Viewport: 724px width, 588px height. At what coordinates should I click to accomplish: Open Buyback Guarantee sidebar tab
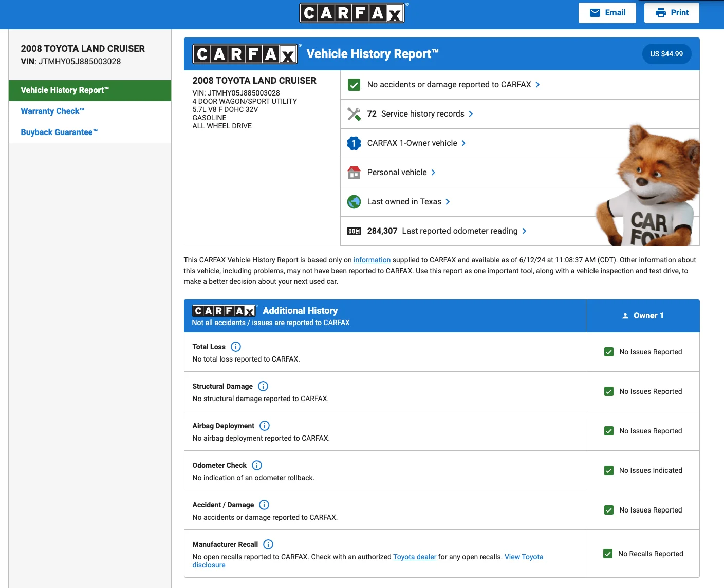click(90, 132)
